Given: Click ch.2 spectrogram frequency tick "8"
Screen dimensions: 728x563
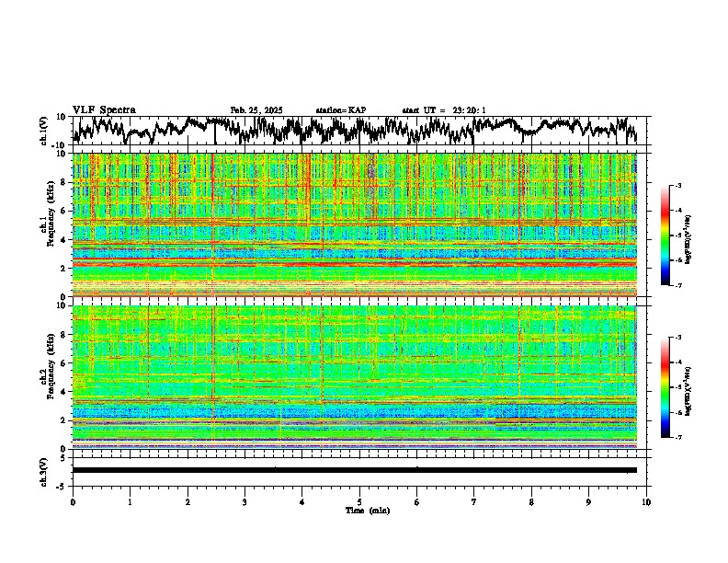Looking at the screenshot, I should (x=65, y=335).
